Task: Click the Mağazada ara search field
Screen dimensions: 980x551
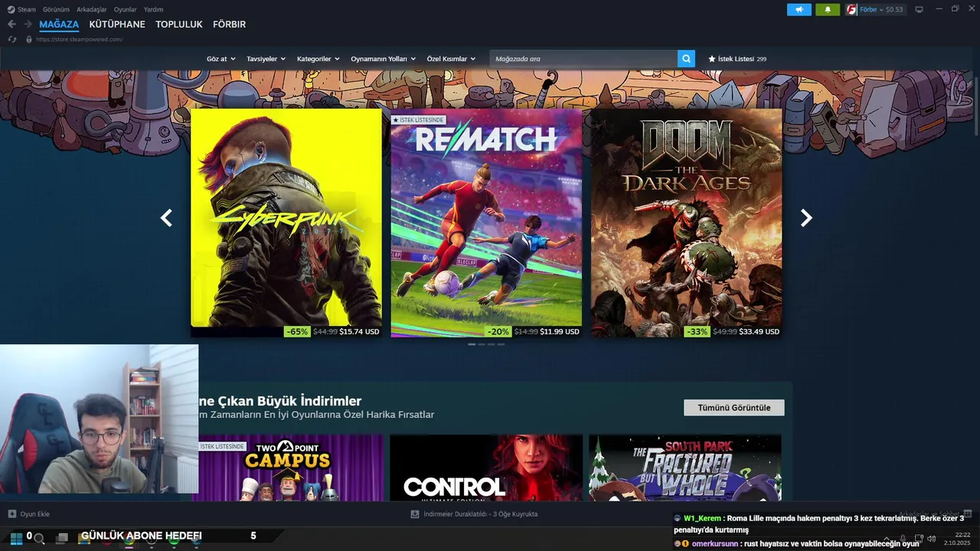Action: tap(583, 59)
